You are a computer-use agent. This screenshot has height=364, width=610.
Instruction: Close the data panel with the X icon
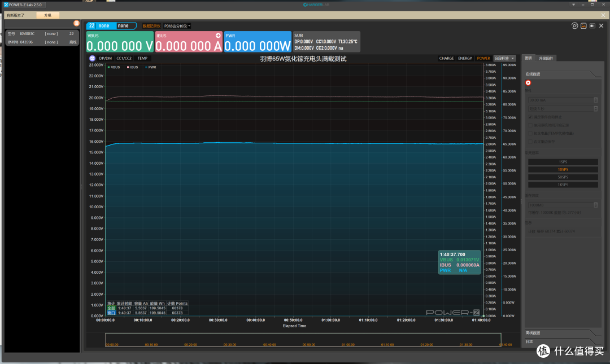coord(601,25)
